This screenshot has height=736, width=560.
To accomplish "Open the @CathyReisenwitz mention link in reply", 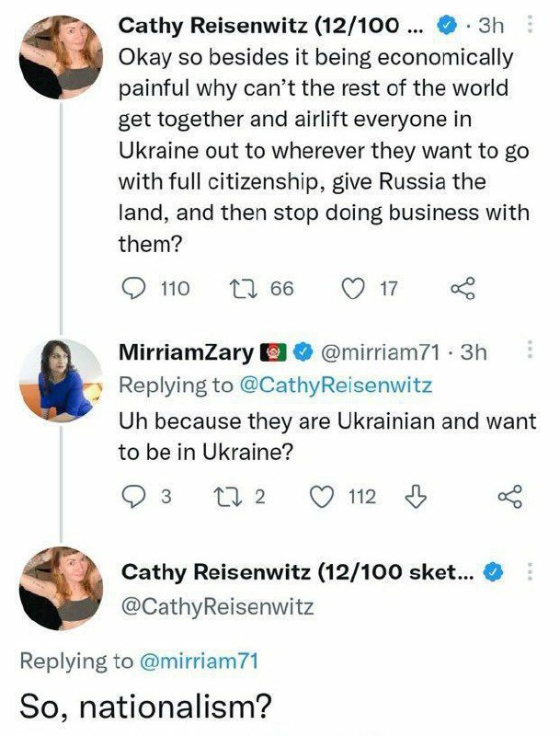I will coord(335,385).
